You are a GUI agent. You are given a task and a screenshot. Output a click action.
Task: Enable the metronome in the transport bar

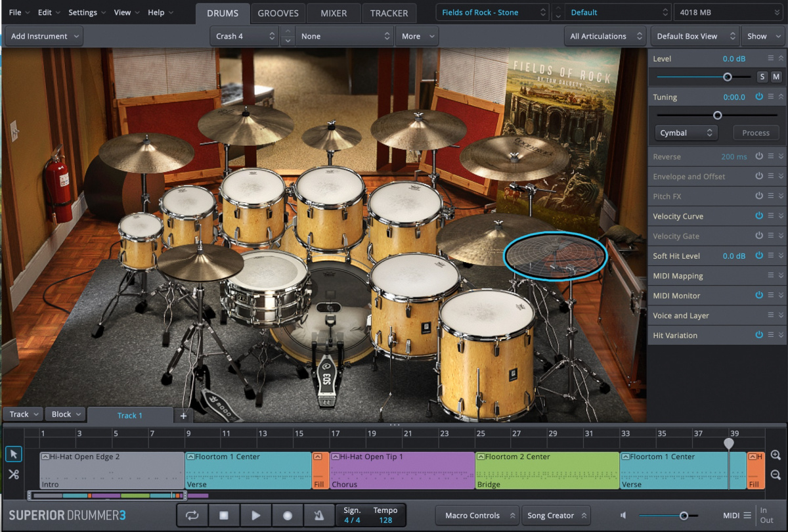pos(319,516)
